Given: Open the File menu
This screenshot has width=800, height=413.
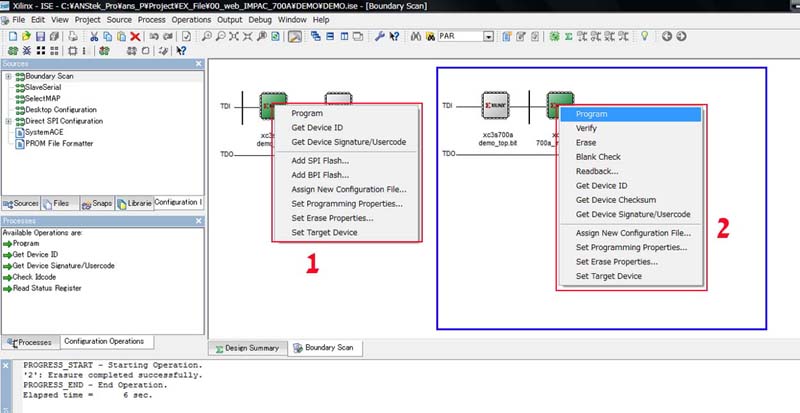Looking at the screenshot, I should (x=18, y=20).
